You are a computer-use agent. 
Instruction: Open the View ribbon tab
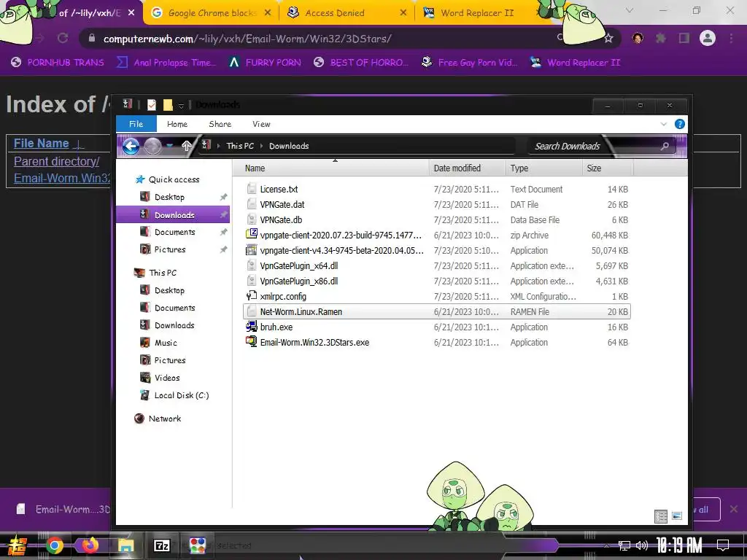262,124
